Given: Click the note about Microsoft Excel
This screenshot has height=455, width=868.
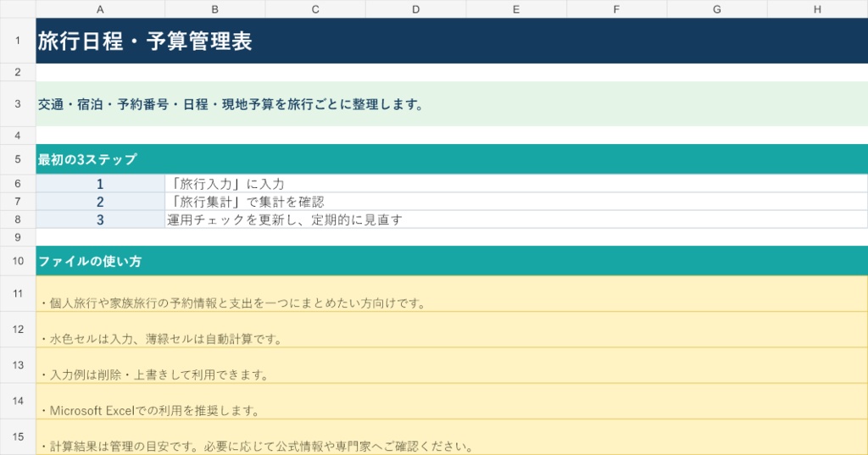Looking at the screenshot, I should [x=452, y=401].
